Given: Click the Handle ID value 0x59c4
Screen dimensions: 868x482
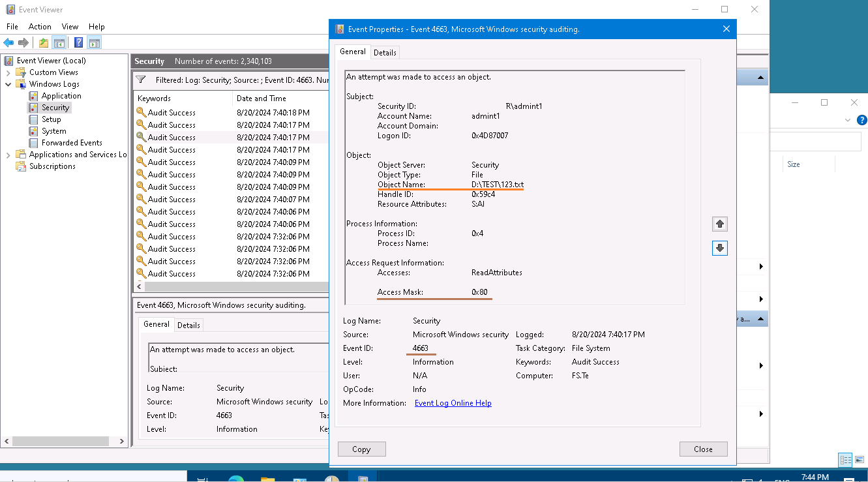Looking at the screenshot, I should pyautogui.click(x=483, y=194).
